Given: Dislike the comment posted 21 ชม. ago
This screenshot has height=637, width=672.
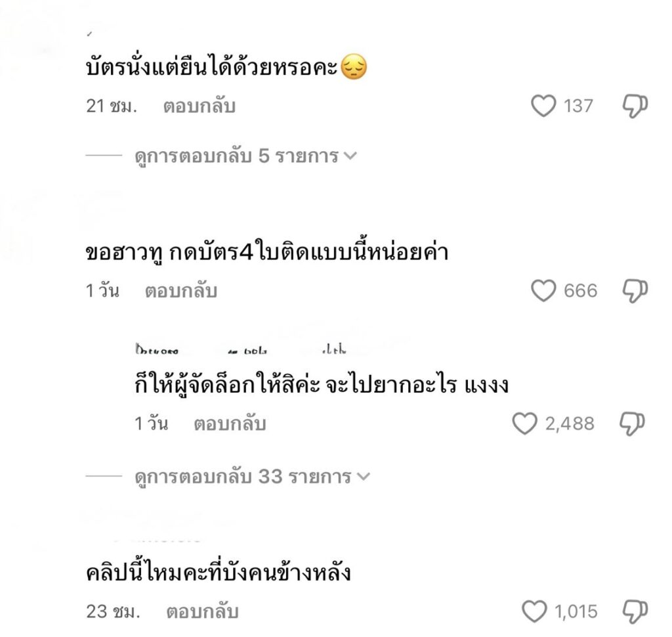Looking at the screenshot, I should (x=635, y=106).
